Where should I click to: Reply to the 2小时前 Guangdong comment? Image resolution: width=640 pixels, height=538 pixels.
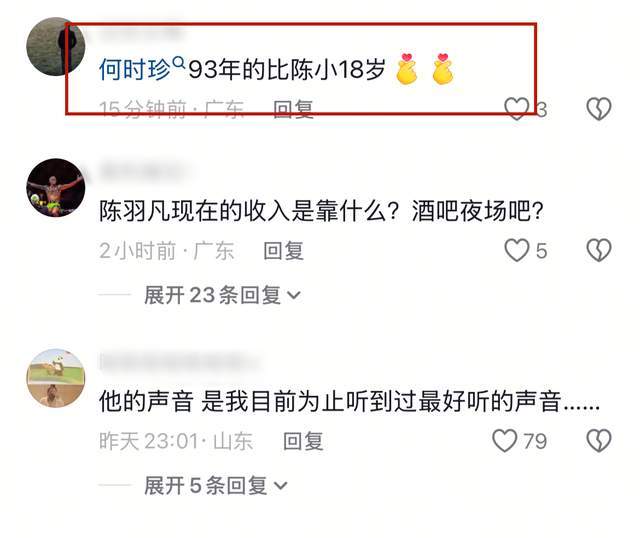(x=283, y=251)
